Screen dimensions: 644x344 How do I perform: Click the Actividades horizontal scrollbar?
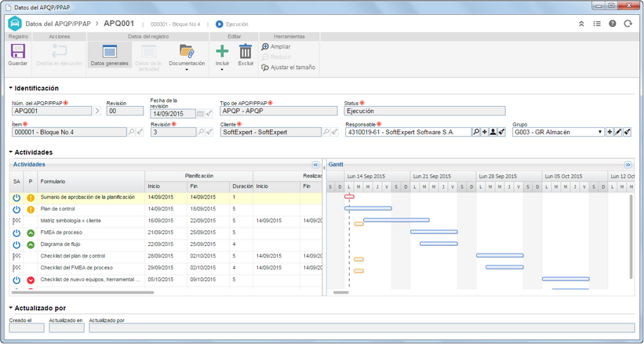pos(82,292)
